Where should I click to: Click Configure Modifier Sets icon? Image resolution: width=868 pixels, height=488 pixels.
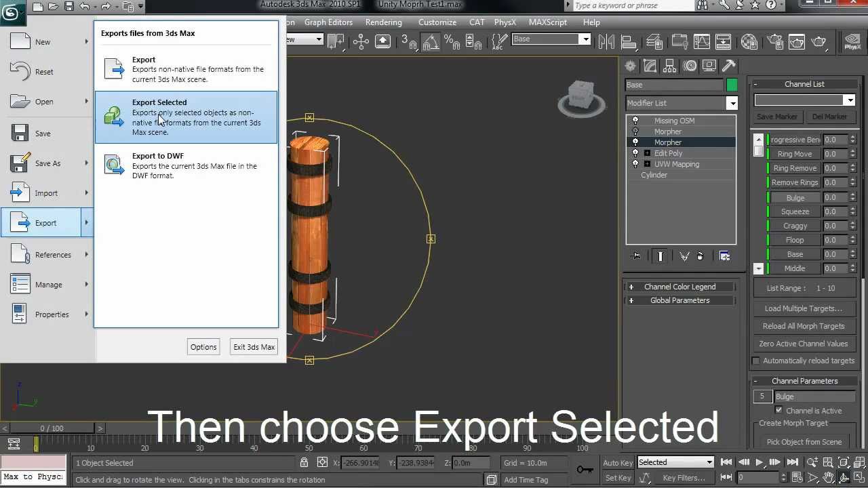(724, 256)
